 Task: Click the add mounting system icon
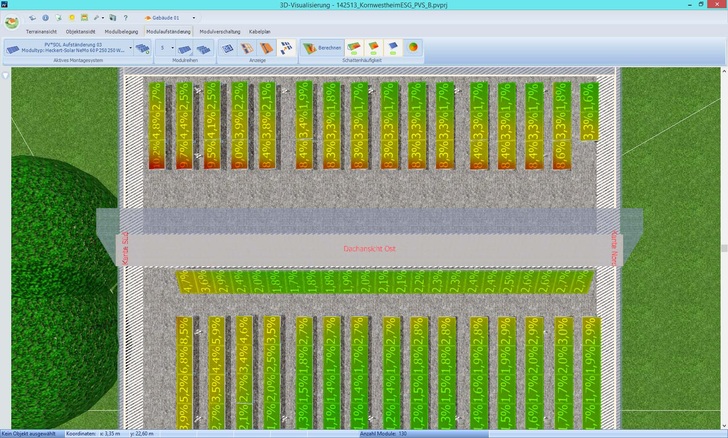[x=143, y=48]
